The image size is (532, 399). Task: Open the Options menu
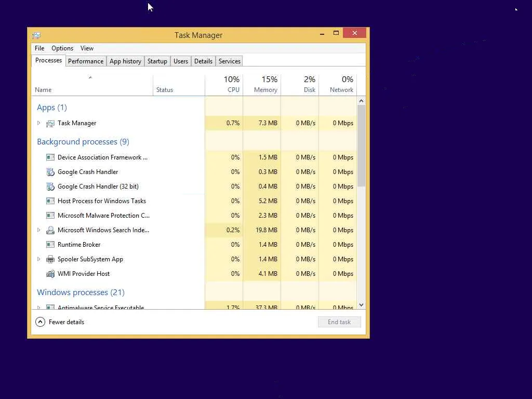pos(62,48)
